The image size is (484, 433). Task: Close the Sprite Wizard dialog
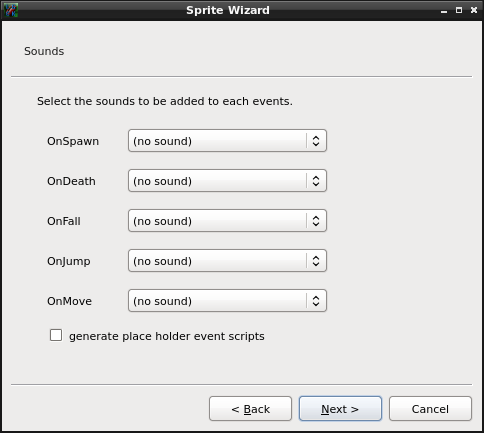coord(474,10)
